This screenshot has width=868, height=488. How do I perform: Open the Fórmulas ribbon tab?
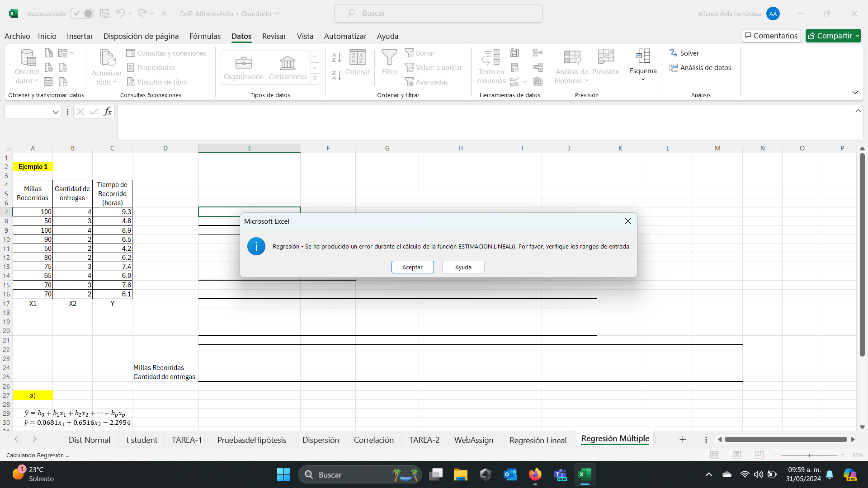(205, 36)
